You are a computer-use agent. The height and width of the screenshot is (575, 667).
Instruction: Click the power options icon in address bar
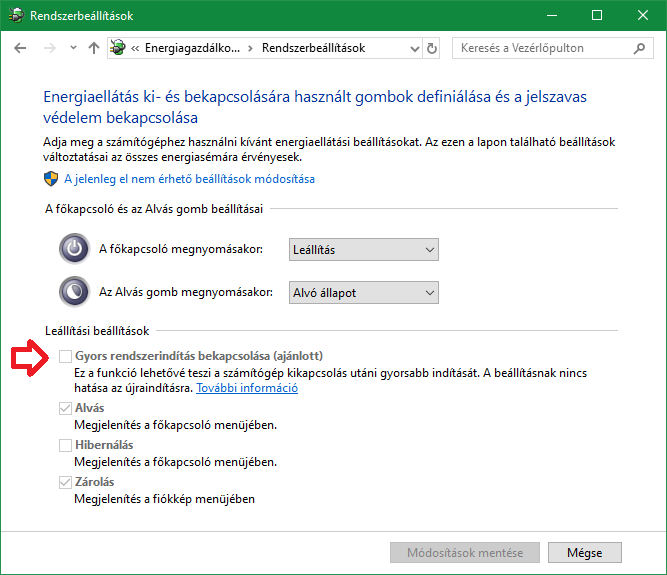click(118, 48)
